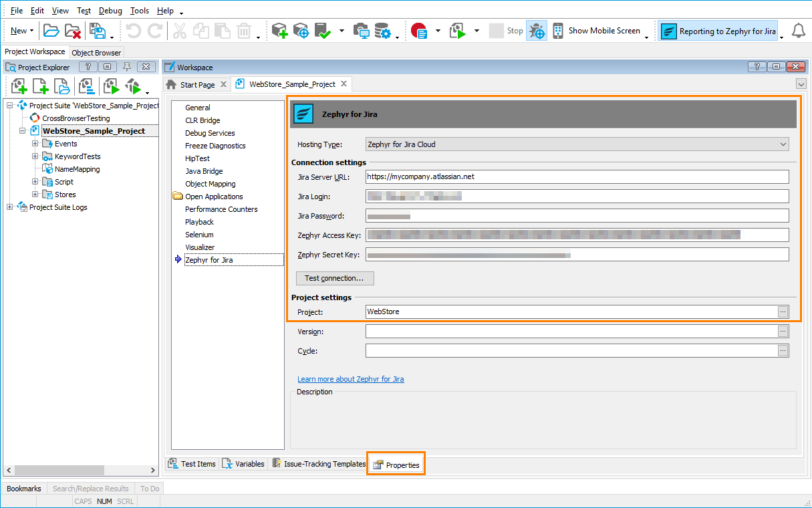The height and width of the screenshot is (508, 812).
Task: Click the Test connection button
Action: tap(334, 278)
